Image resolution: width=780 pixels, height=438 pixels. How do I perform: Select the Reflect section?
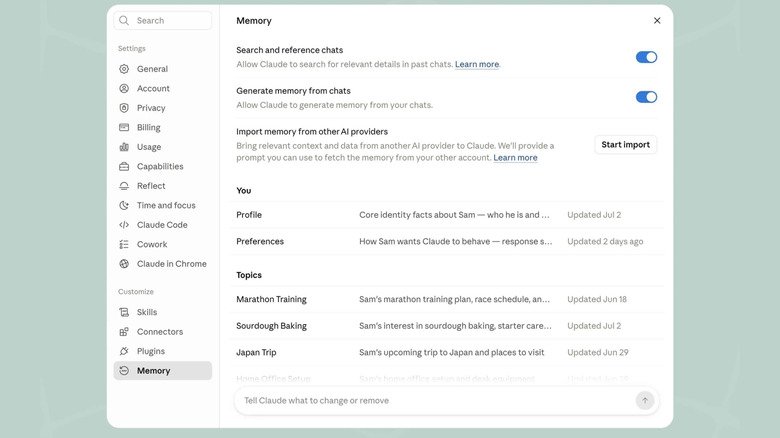coord(163,186)
